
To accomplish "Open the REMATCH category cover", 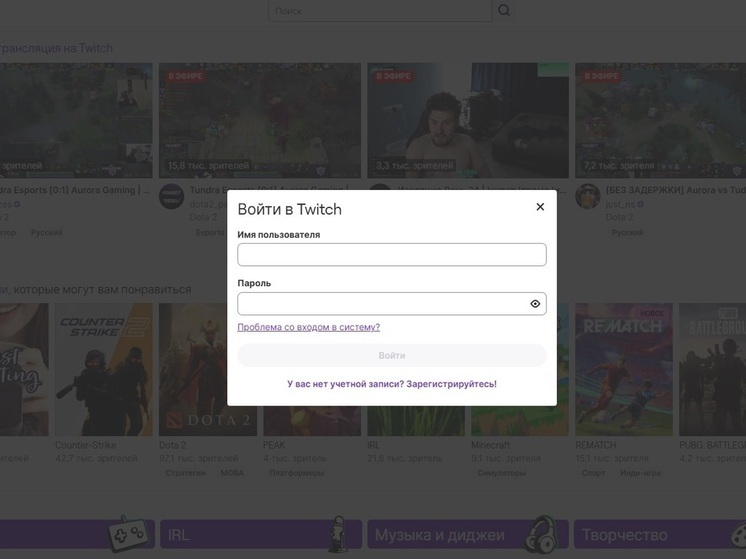I will (x=624, y=369).
